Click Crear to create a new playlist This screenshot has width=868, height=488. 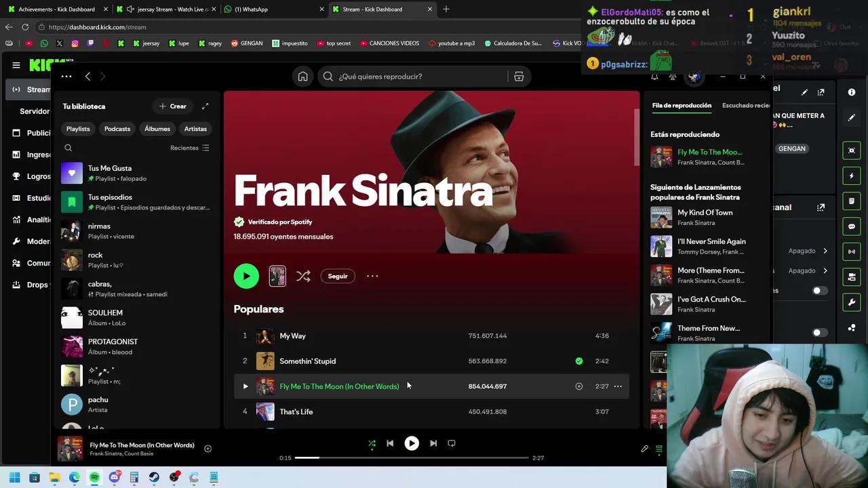click(x=173, y=106)
